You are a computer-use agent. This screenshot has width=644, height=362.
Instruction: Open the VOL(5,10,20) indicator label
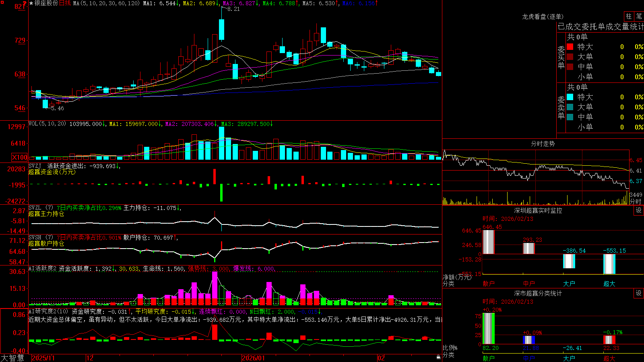click(47, 123)
